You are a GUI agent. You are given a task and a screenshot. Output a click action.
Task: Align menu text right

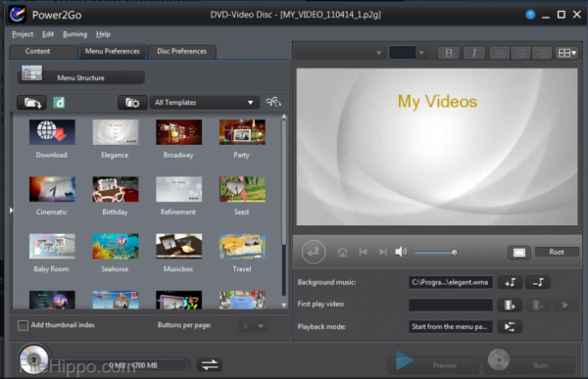tap(542, 53)
